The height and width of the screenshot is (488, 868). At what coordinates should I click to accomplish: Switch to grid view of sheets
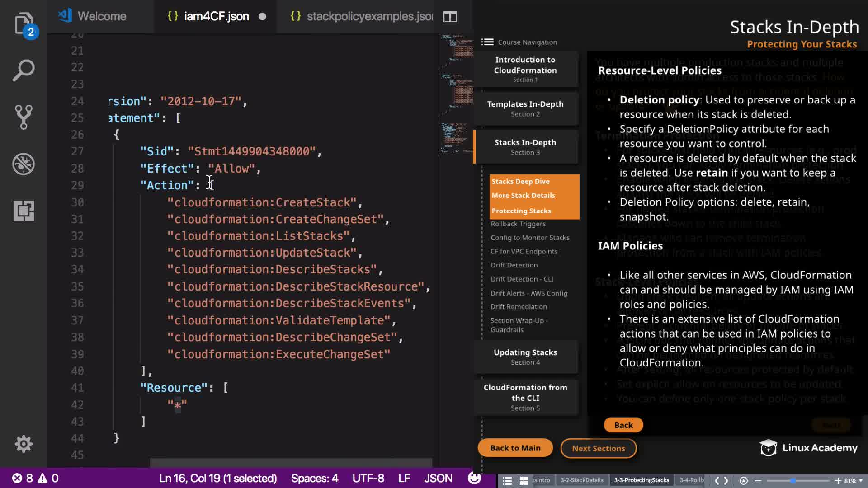[524, 480]
